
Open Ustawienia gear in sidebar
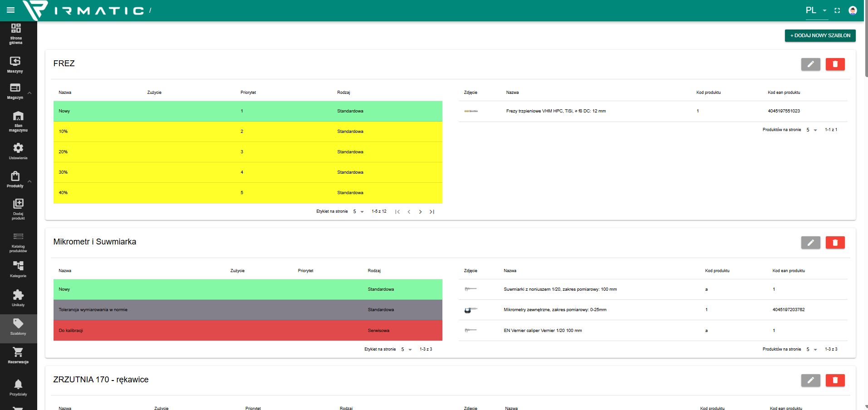coord(18,151)
